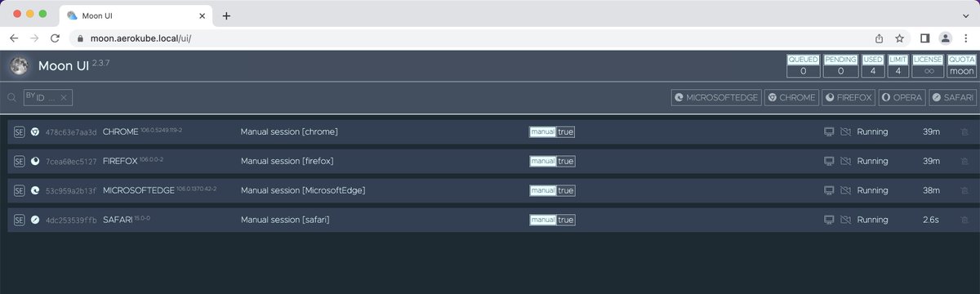Click the QUEUED counter box
The width and height of the screenshot is (980, 294).
[803, 66]
